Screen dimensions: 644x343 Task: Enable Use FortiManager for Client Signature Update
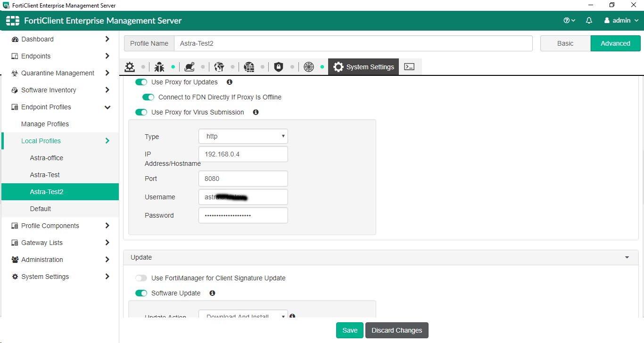click(141, 278)
